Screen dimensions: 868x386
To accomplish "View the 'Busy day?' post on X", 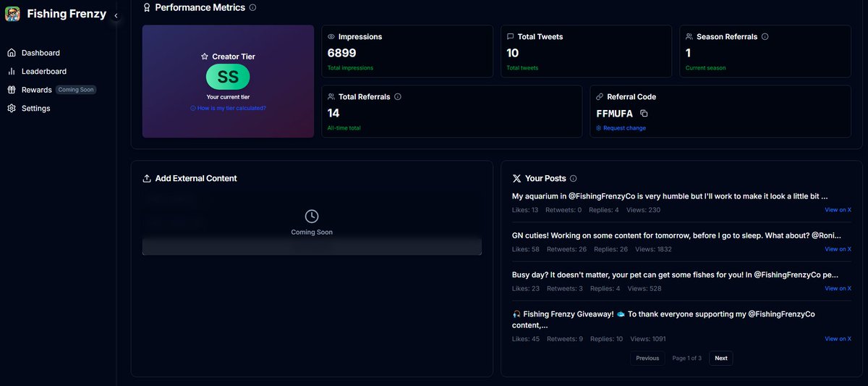I will (838, 288).
